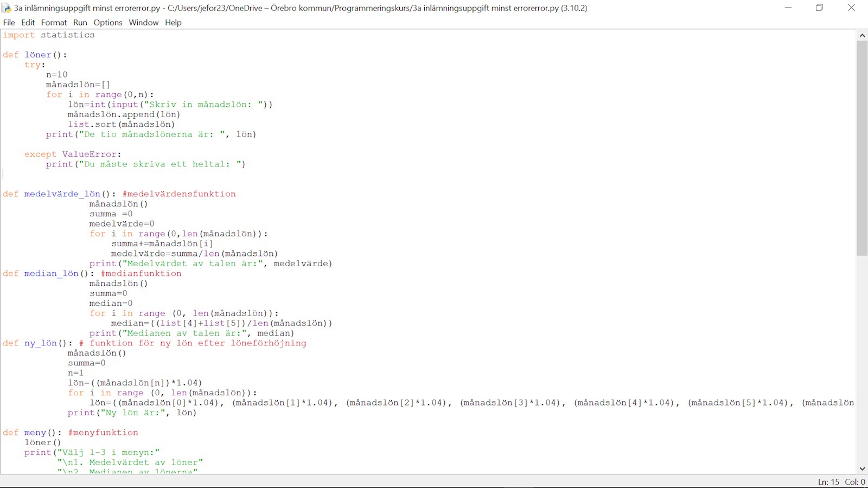
Task: Open the Run menu
Action: click(x=80, y=22)
